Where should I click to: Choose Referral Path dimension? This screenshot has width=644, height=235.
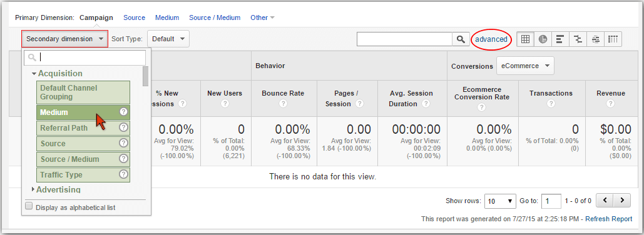point(83,127)
